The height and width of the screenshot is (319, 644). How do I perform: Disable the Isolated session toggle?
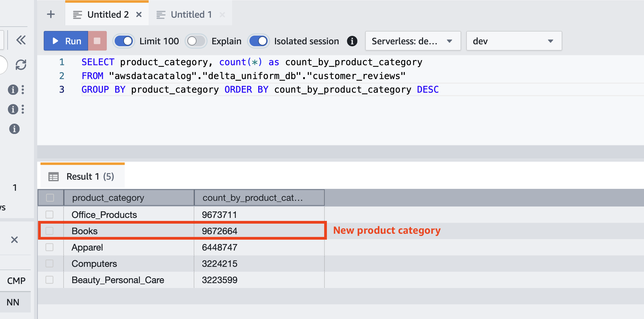(258, 41)
